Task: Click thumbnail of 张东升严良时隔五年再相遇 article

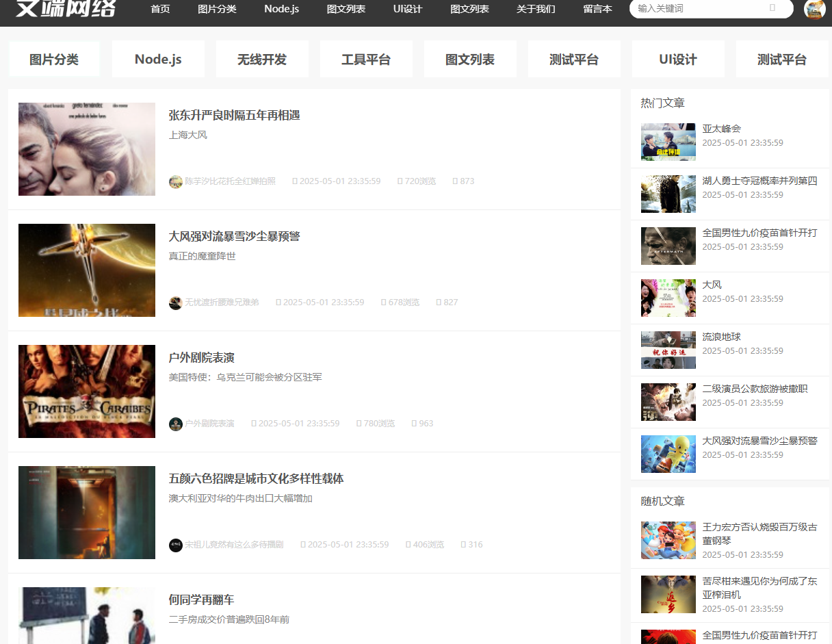Action: (x=87, y=149)
